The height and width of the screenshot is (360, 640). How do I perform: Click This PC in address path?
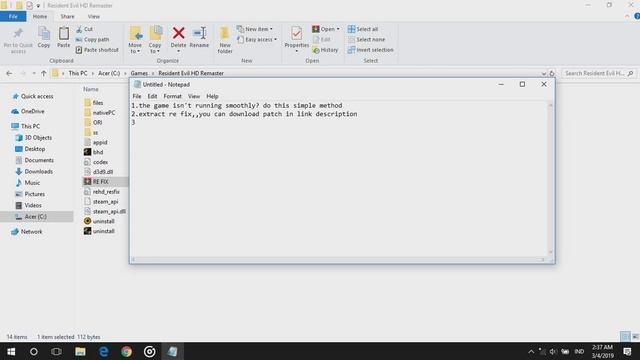click(78, 73)
